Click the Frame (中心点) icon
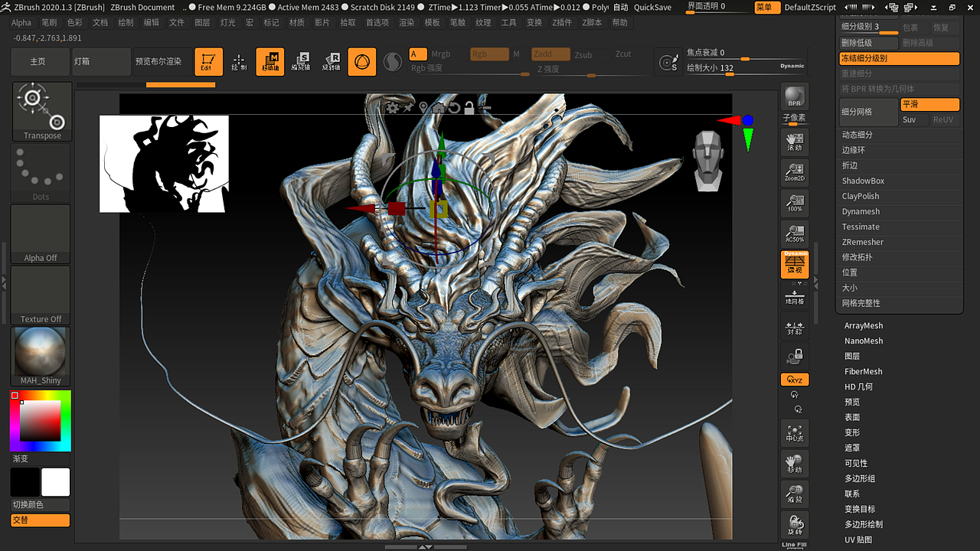Viewport: 980px width, 551px height. tap(795, 433)
